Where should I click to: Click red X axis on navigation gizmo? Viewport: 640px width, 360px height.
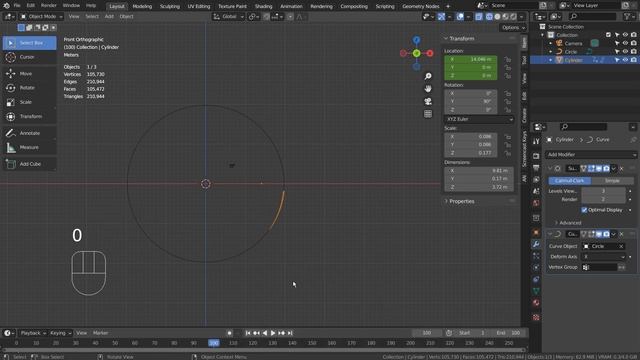coord(430,53)
